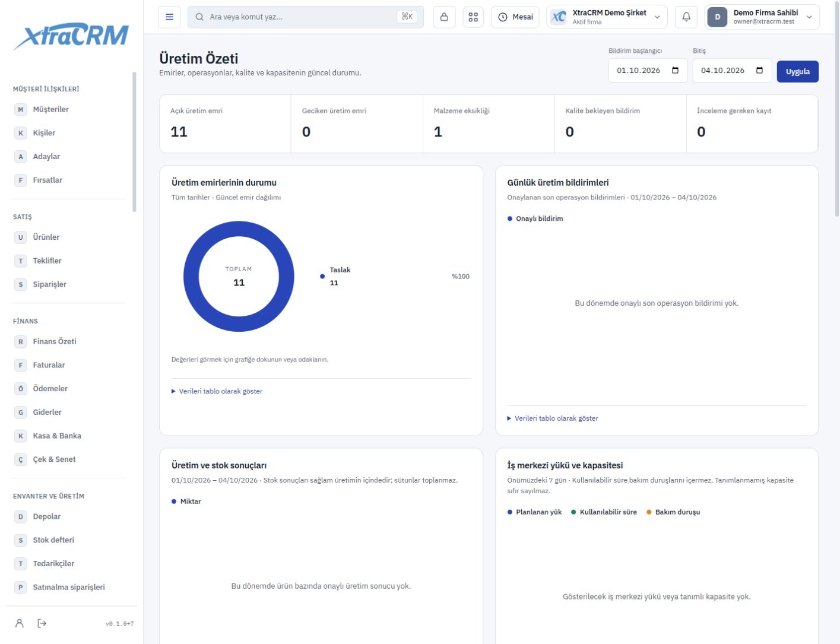840x644 pixels.
Task: Open calendar picker for Bildirim başlangıcı date
Action: [x=675, y=71]
